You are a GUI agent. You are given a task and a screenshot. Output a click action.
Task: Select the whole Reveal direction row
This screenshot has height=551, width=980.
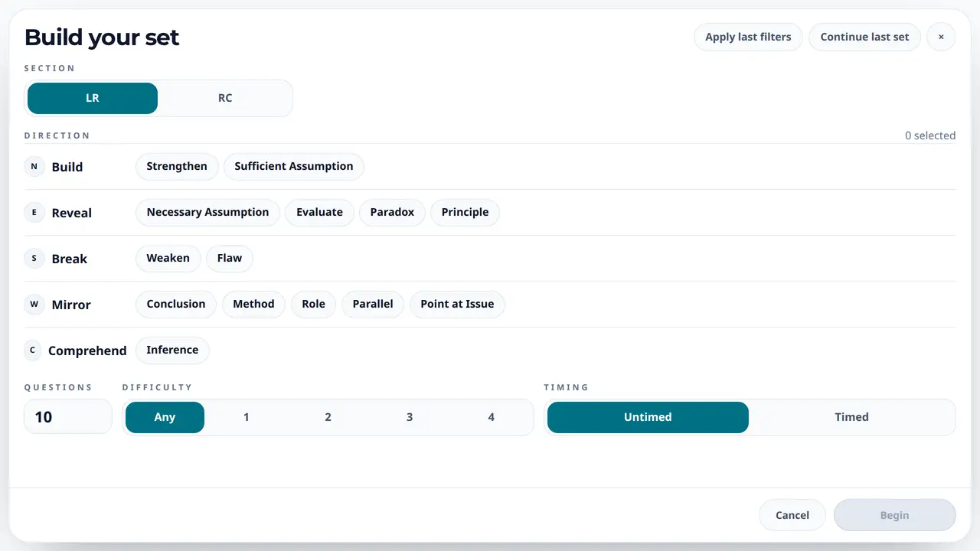(490, 212)
